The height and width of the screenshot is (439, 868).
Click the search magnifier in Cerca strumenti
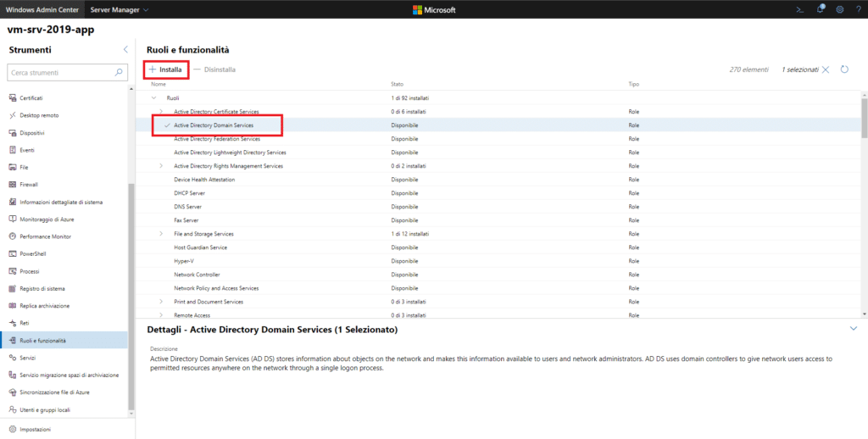click(119, 73)
